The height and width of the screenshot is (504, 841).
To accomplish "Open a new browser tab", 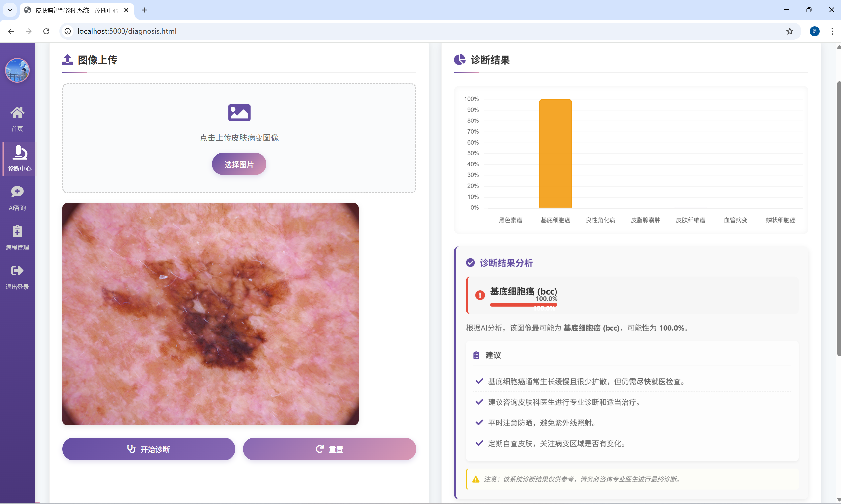I will 144,10.
